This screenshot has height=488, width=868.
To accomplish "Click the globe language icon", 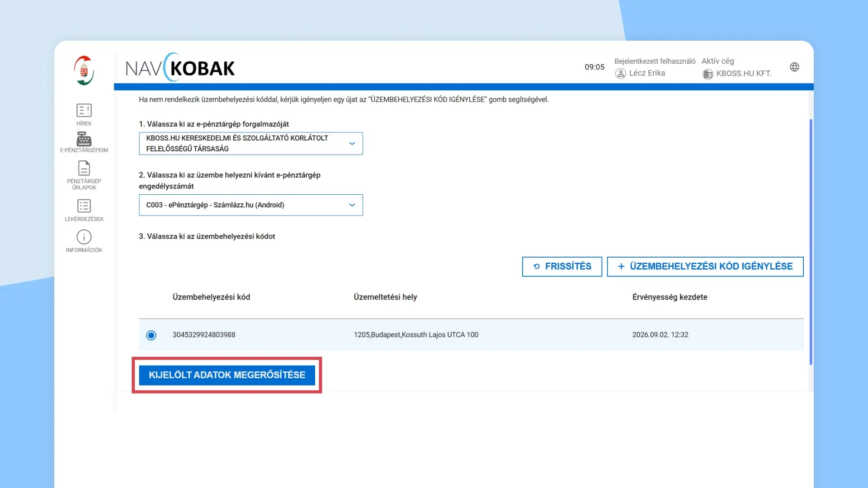I will click(x=794, y=67).
